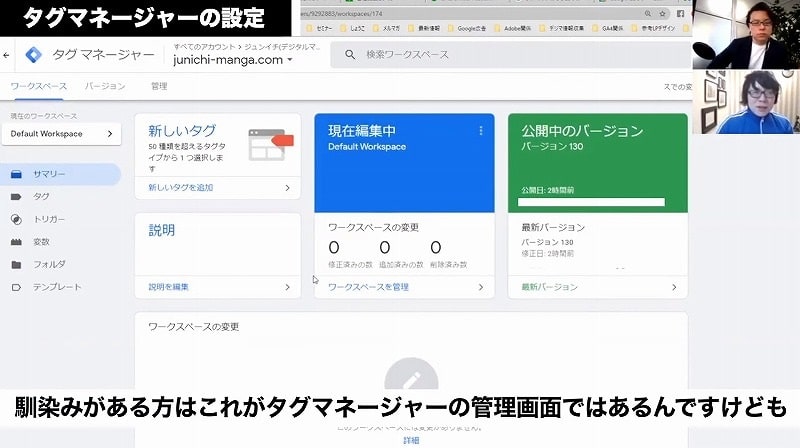Click chevron beside ワークスペースを管理
The image size is (800, 448).
(481, 287)
